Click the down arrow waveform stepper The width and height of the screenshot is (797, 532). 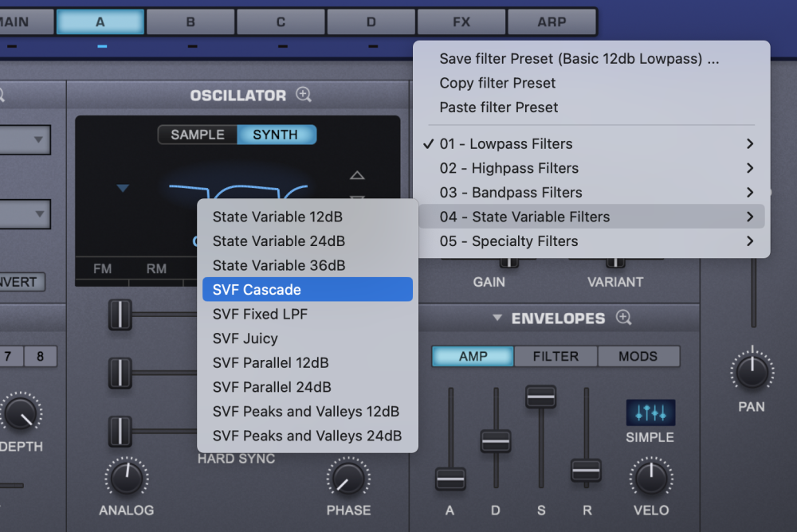(x=357, y=197)
